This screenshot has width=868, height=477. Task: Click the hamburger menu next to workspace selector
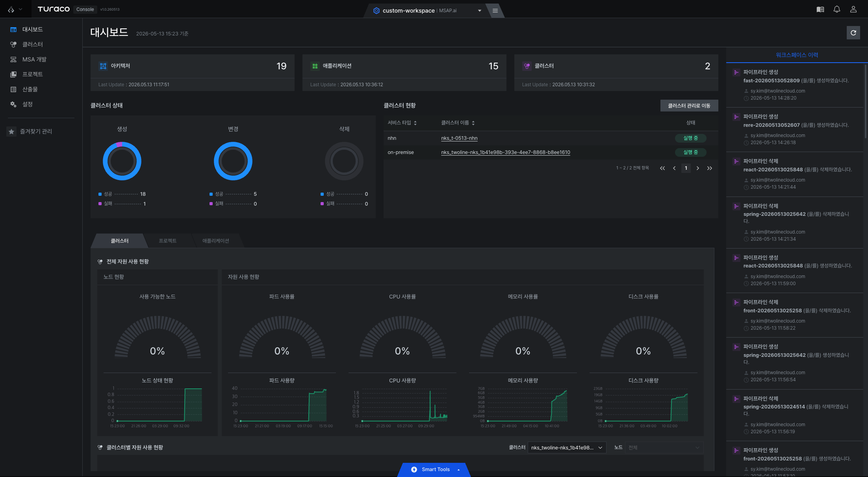pos(495,11)
